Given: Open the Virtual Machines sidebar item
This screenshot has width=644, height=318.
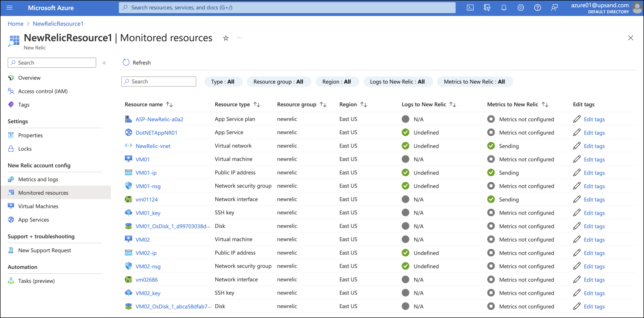Looking at the screenshot, I should [x=38, y=206].
